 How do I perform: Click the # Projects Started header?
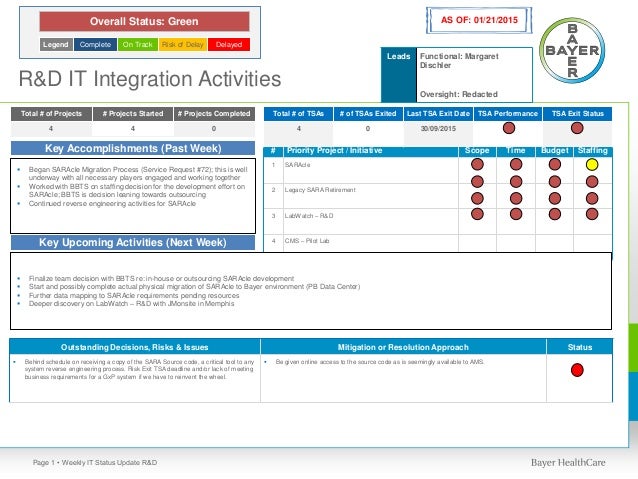[133, 114]
